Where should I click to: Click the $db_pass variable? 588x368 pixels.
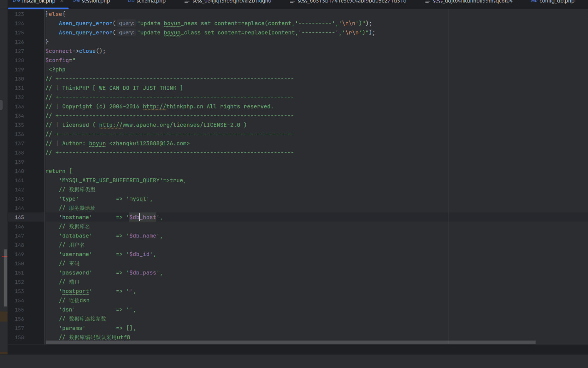143,273
